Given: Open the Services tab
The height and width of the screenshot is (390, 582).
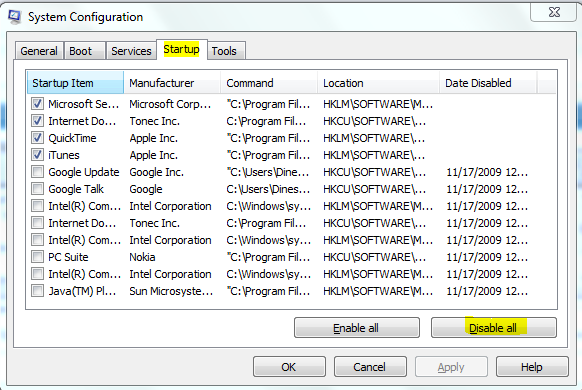Looking at the screenshot, I should (x=131, y=51).
